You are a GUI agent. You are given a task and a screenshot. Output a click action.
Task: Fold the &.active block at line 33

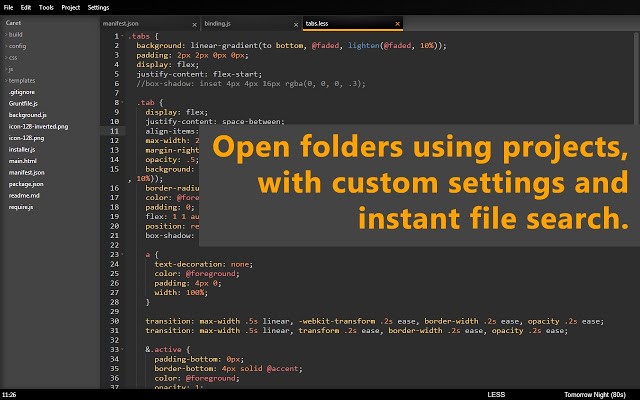122,349
